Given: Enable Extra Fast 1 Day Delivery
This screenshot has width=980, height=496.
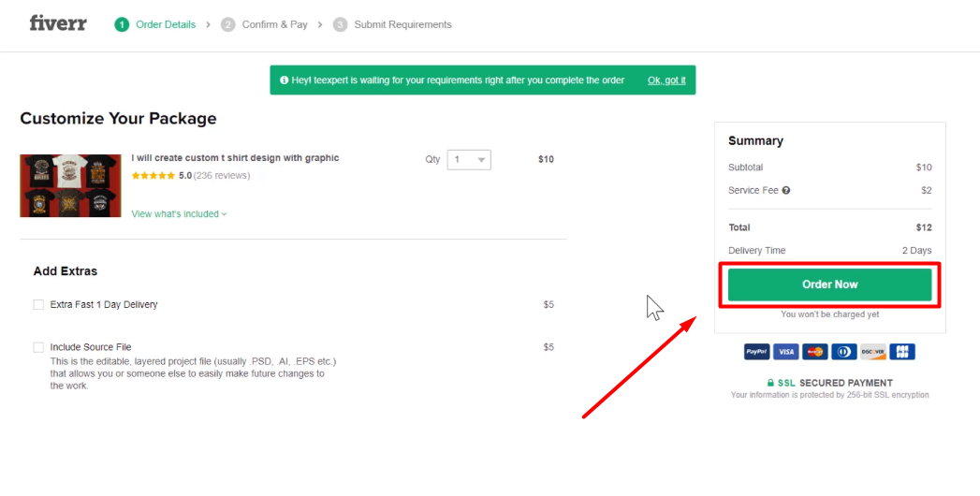Looking at the screenshot, I should coord(38,304).
